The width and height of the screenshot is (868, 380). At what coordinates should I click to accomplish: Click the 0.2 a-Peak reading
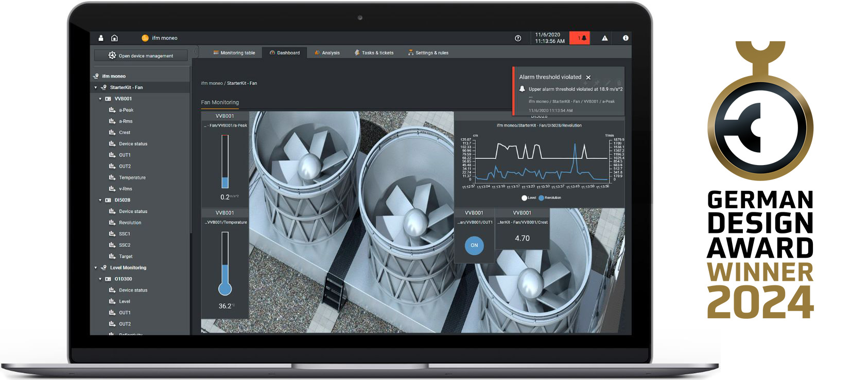click(229, 197)
